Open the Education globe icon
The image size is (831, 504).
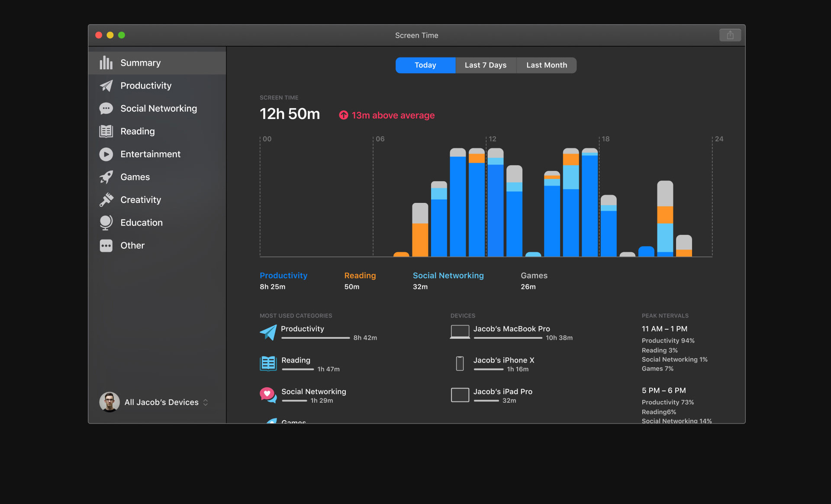click(106, 222)
